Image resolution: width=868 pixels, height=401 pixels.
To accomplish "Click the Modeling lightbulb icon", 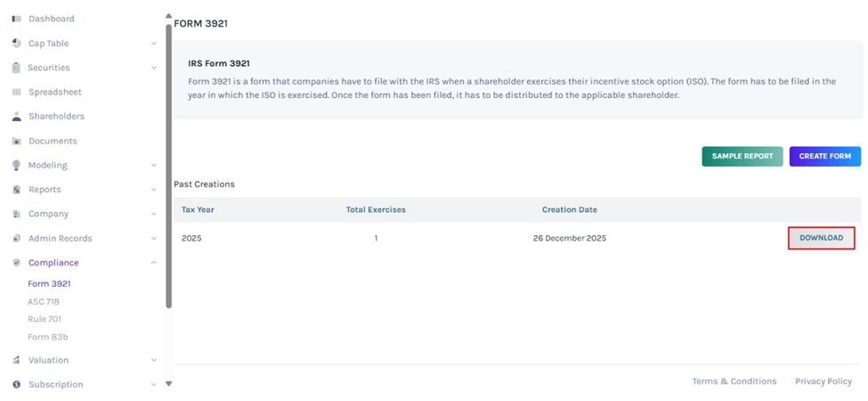I will 16,166.
